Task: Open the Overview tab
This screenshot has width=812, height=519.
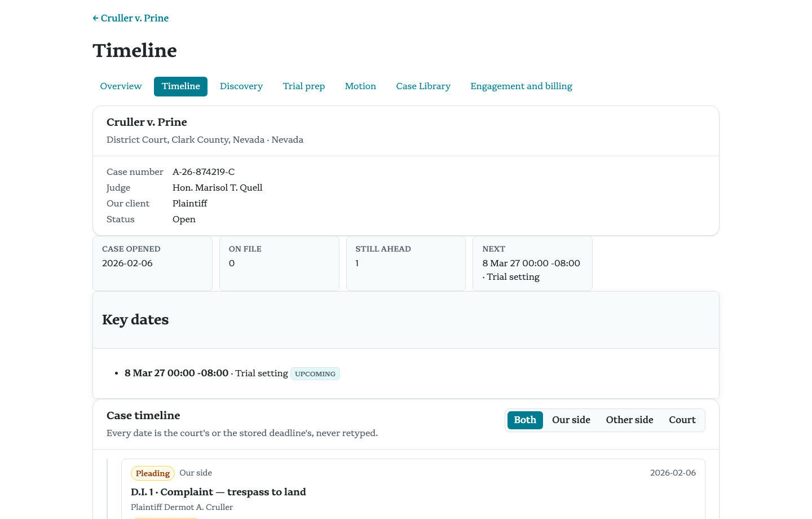Action: click(121, 86)
